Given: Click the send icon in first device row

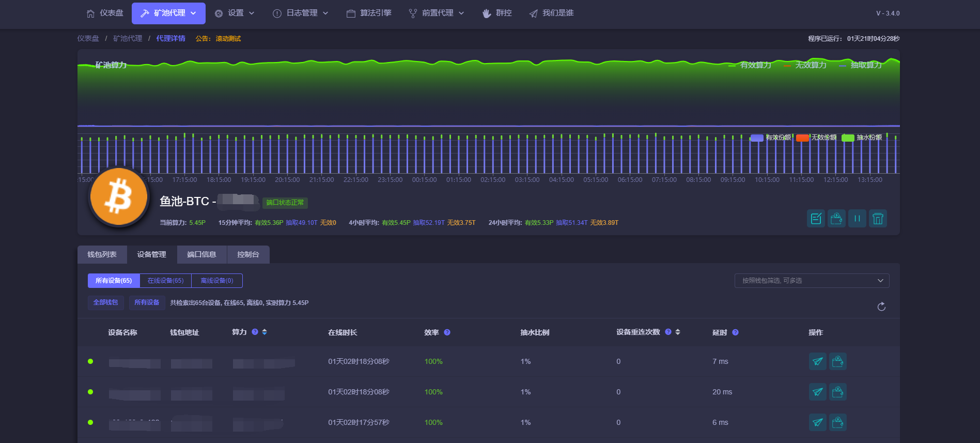Looking at the screenshot, I should [817, 361].
